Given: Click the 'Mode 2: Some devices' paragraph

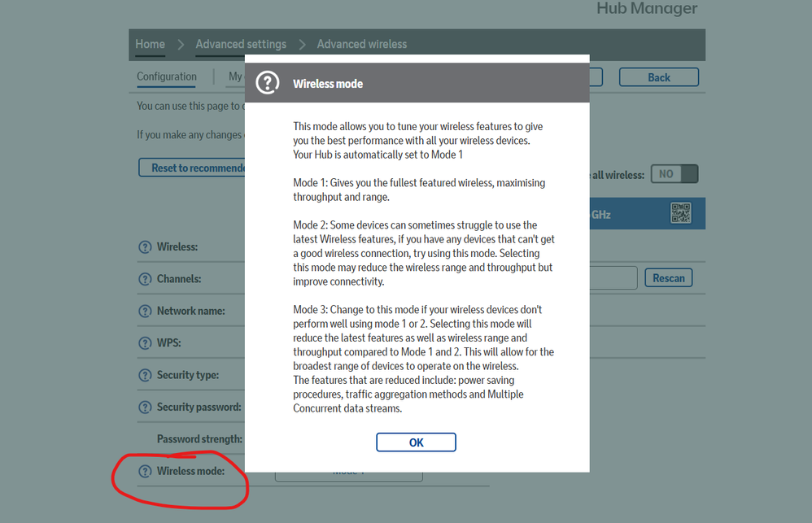Looking at the screenshot, I should point(424,253).
